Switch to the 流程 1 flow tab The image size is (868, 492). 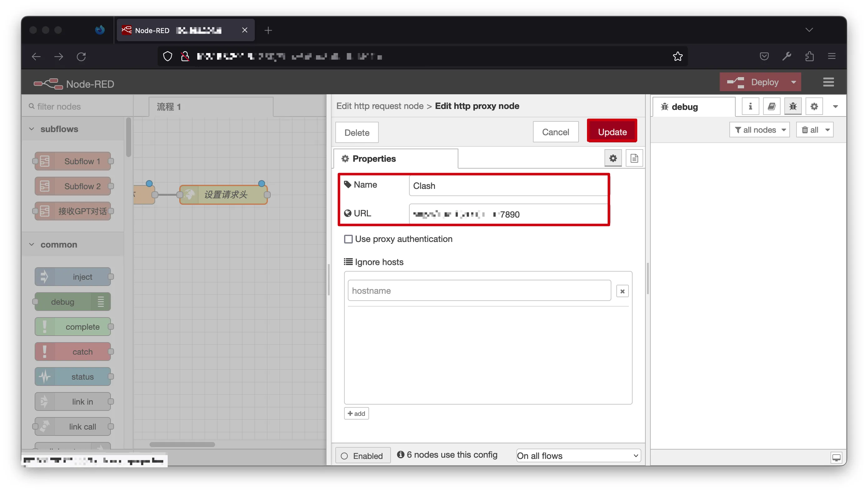coord(169,107)
